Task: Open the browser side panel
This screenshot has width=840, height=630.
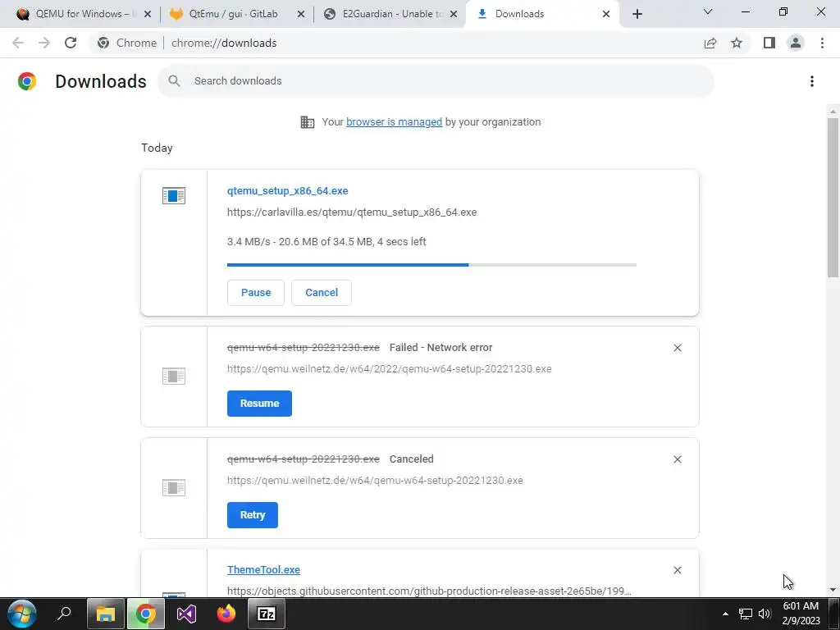Action: click(769, 43)
